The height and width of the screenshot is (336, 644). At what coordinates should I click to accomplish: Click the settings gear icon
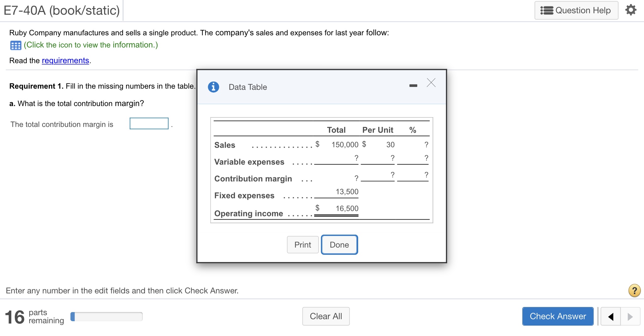point(631,10)
